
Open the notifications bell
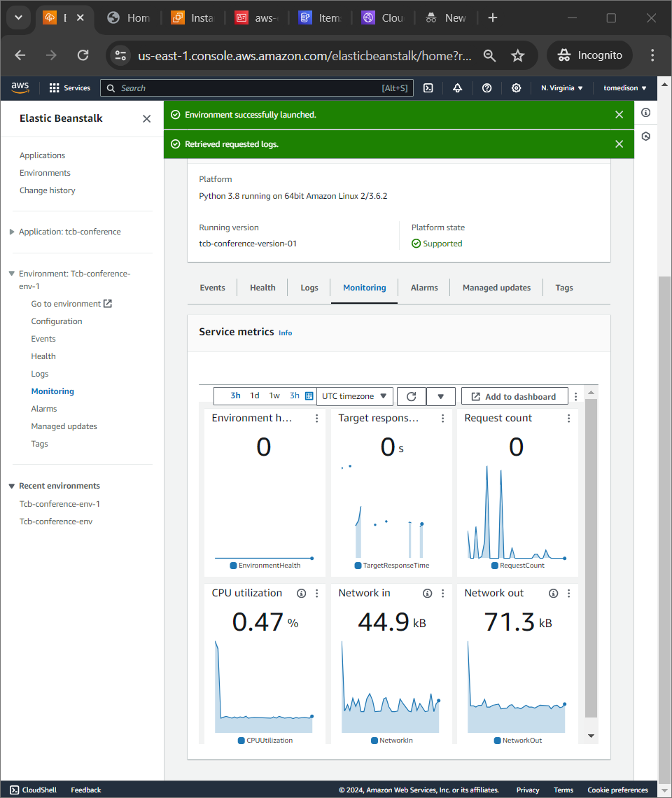(x=457, y=88)
